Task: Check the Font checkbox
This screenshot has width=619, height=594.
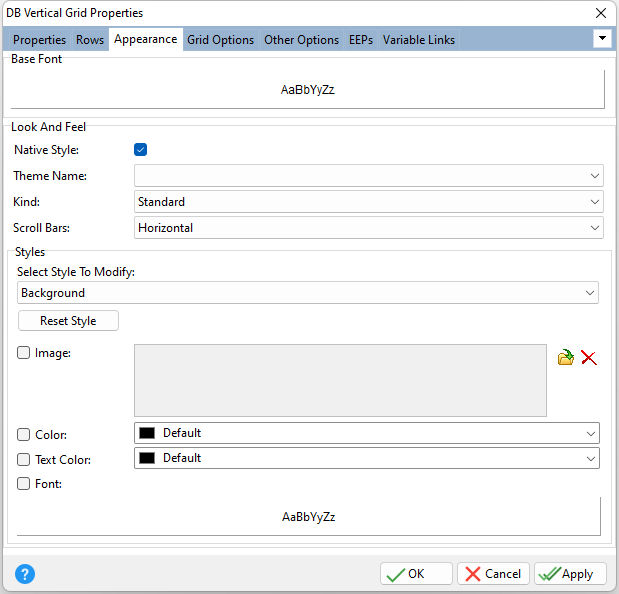Action: coord(23,483)
